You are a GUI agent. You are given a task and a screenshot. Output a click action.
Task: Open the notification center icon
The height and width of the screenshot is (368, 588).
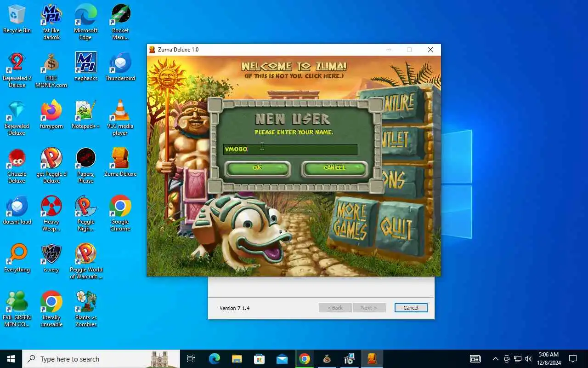573,359
